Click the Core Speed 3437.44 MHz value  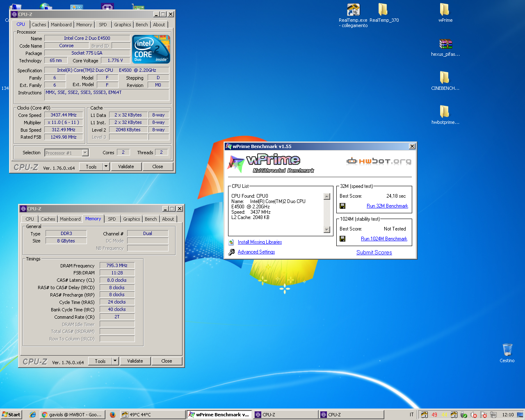click(x=64, y=115)
